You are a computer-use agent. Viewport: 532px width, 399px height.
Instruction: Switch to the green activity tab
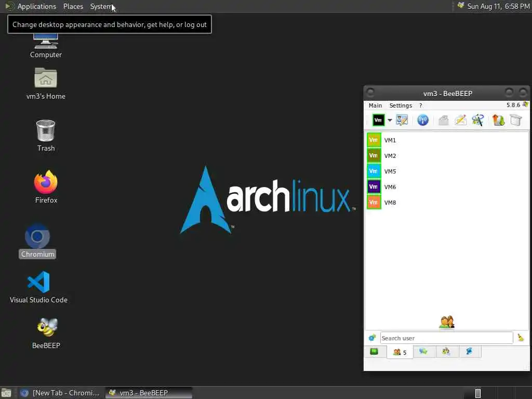[x=374, y=352]
